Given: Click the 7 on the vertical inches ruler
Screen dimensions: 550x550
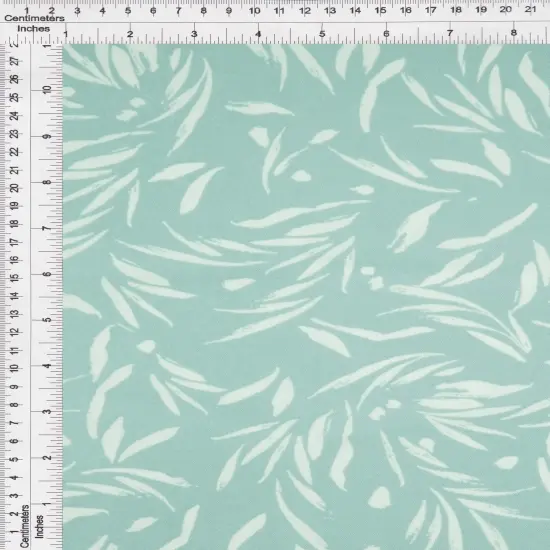Looking at the screenshot, I should coord(47,228).
